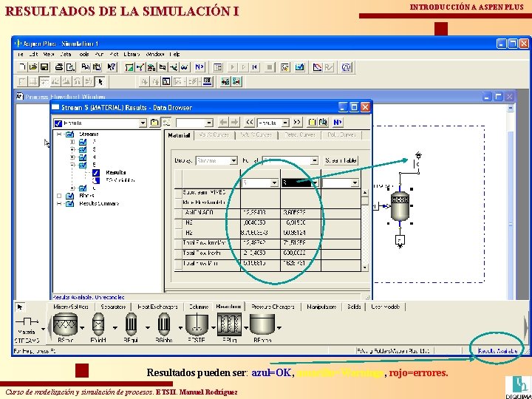Pick the RStoic reactor model icon
Image resolution: width=532 pixels, height=399 pixels.
point(65,324)
